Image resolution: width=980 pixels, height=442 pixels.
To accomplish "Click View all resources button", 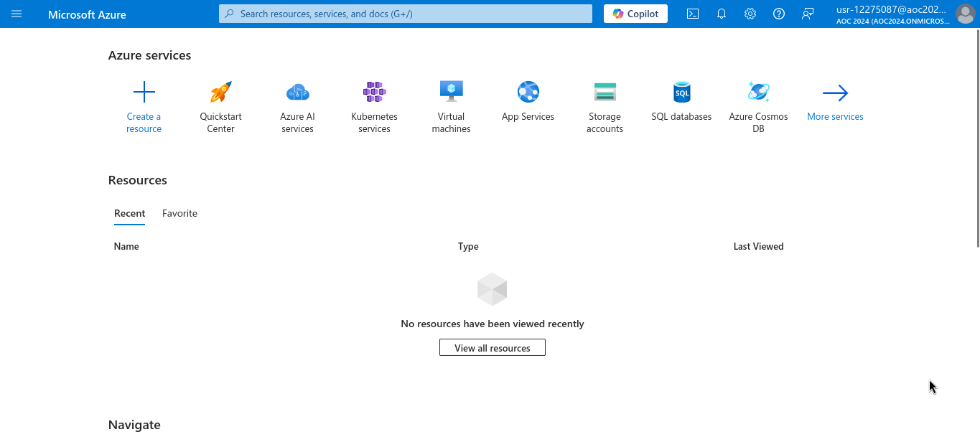I will (492, 348).
